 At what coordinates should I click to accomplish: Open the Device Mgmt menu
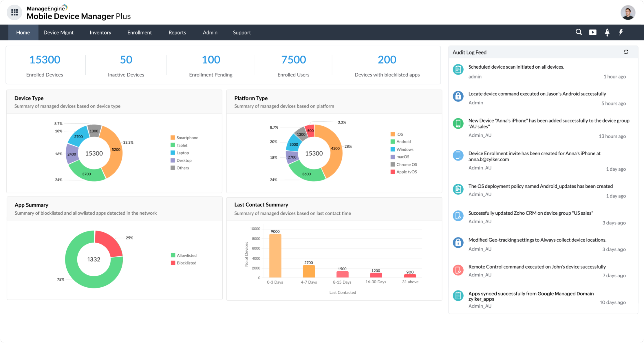point(58,32)
